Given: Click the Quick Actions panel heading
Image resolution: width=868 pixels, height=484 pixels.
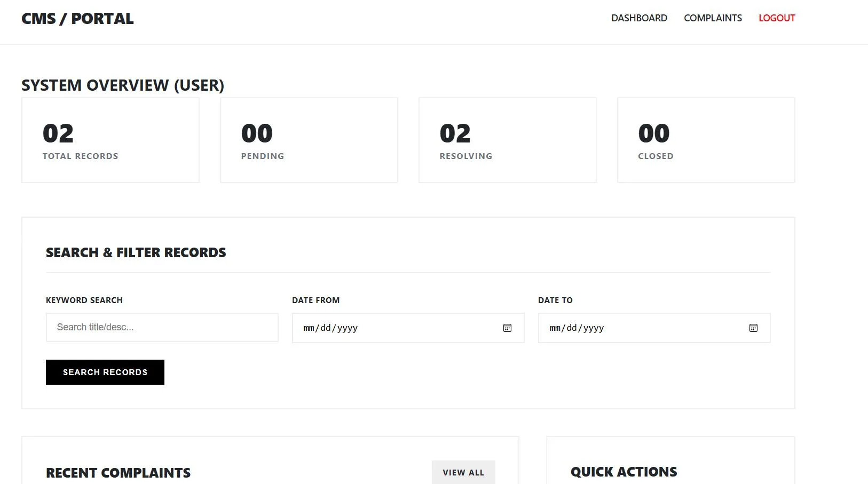Looking at the screenshot, I should (x=624, y=472).
